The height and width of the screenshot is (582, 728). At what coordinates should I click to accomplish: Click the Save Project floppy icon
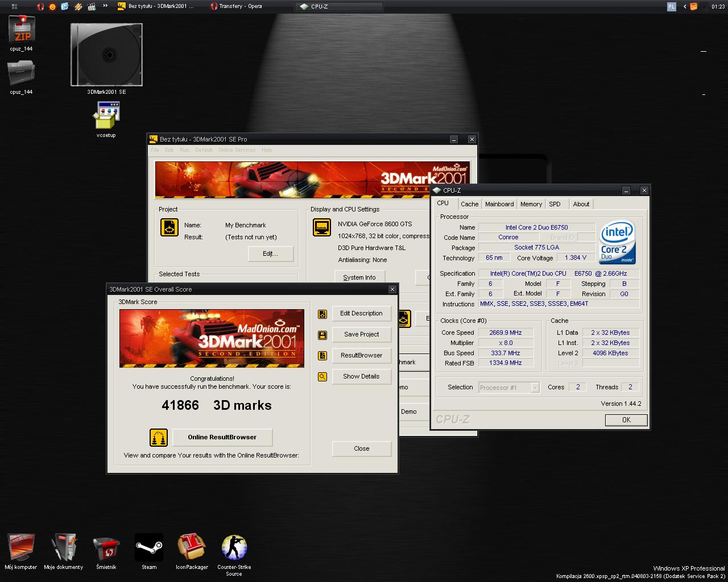click(x=322, y=335)
